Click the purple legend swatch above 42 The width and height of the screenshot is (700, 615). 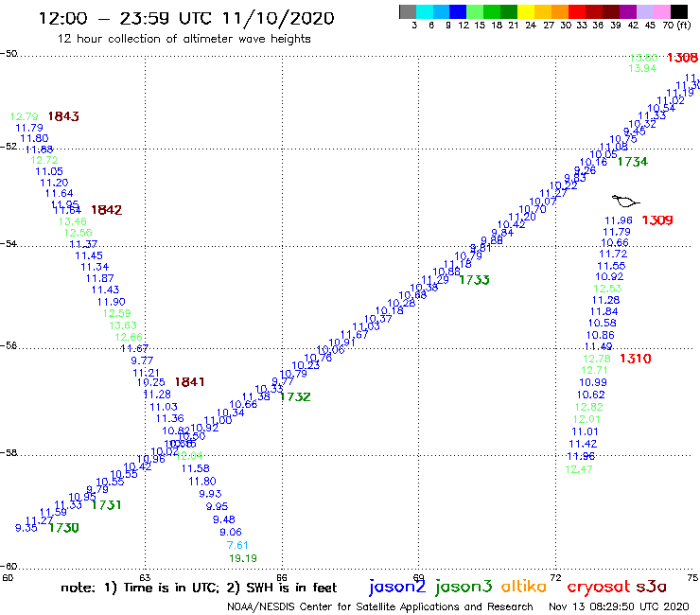tap(627, 11)
